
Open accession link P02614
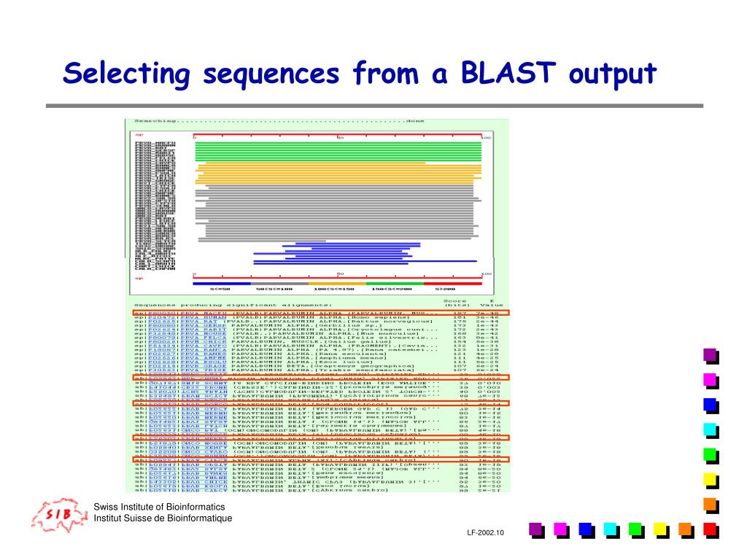pos(161,366)
